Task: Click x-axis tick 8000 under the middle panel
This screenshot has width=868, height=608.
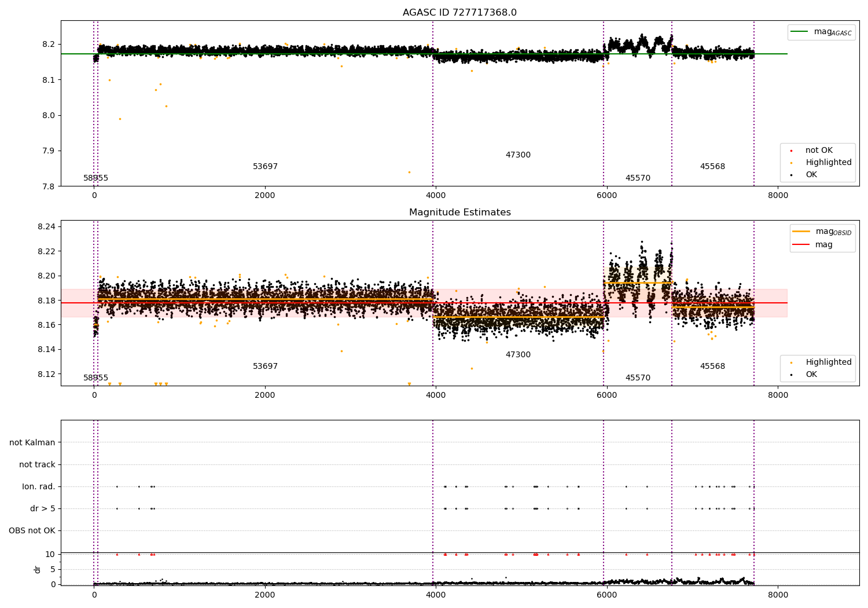Action: point(778,395)
